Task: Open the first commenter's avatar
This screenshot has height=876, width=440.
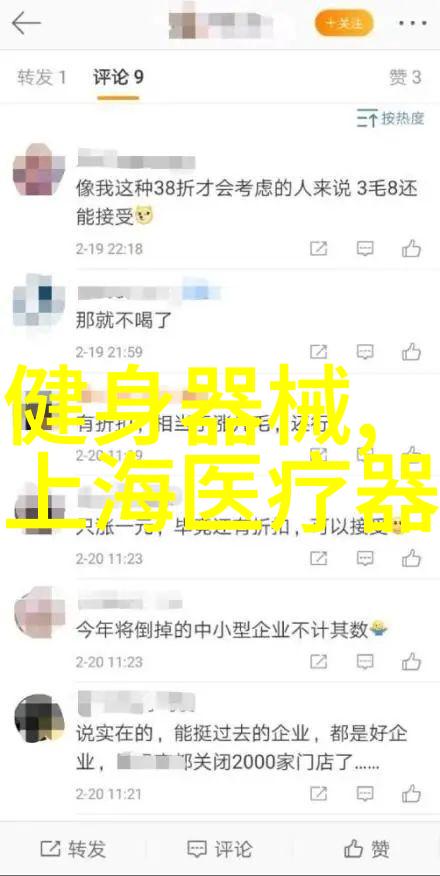Action: click(39, 169)
